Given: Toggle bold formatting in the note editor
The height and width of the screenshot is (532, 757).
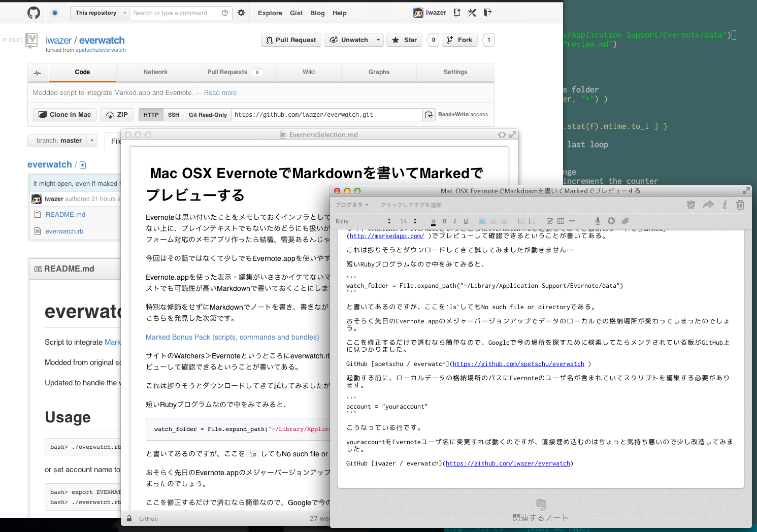Looking at the screenshot, I should (x=444, y=221).
